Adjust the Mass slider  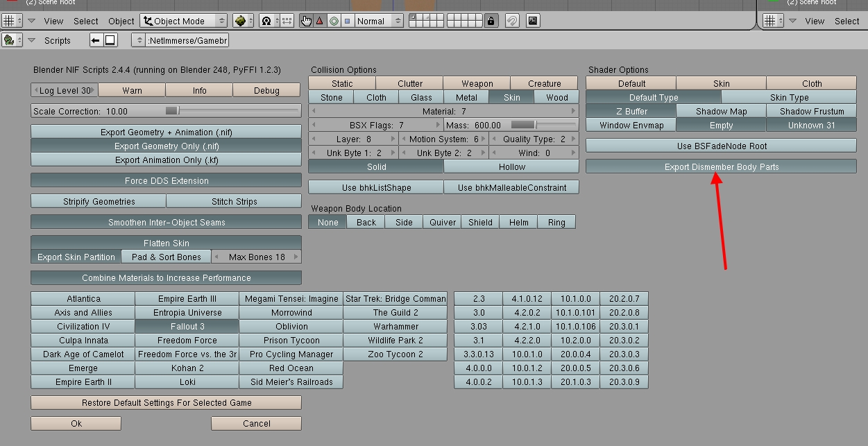pyautogui.click(x=513, y=125)
